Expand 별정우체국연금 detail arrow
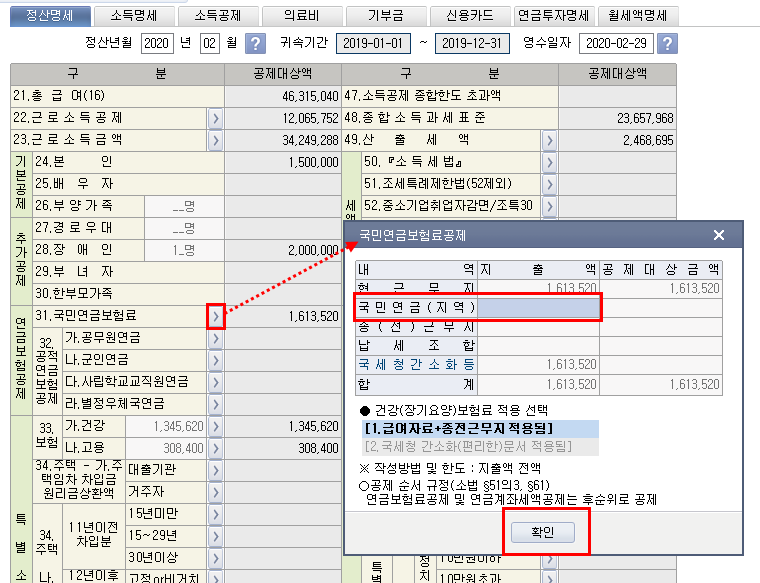Screen dimensions: 760x583 (x=216, y=404)
